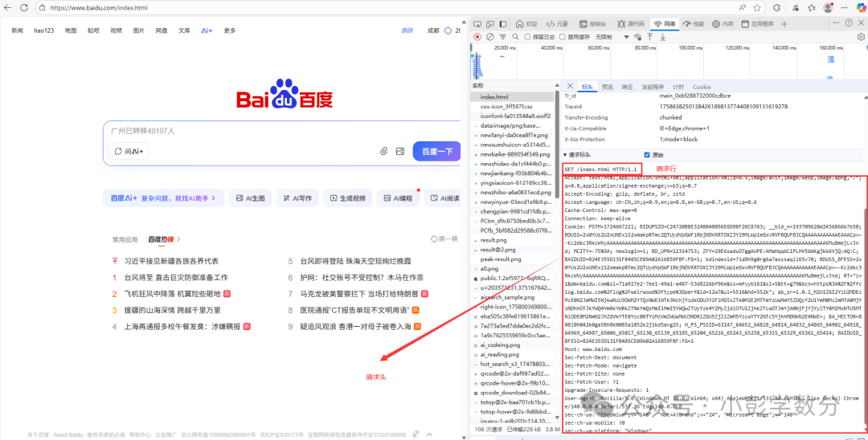
Task: Click the 百度一下 search button
Action: 436,151
